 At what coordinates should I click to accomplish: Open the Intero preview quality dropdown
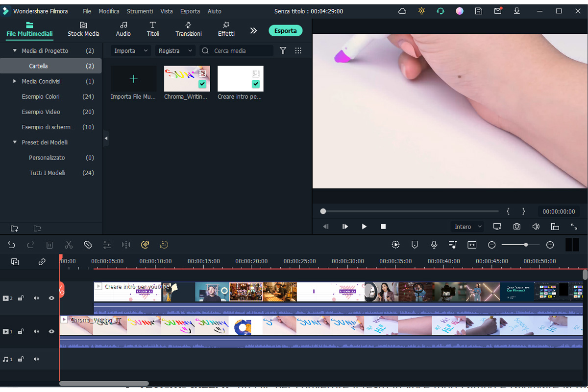click(467, 227)
